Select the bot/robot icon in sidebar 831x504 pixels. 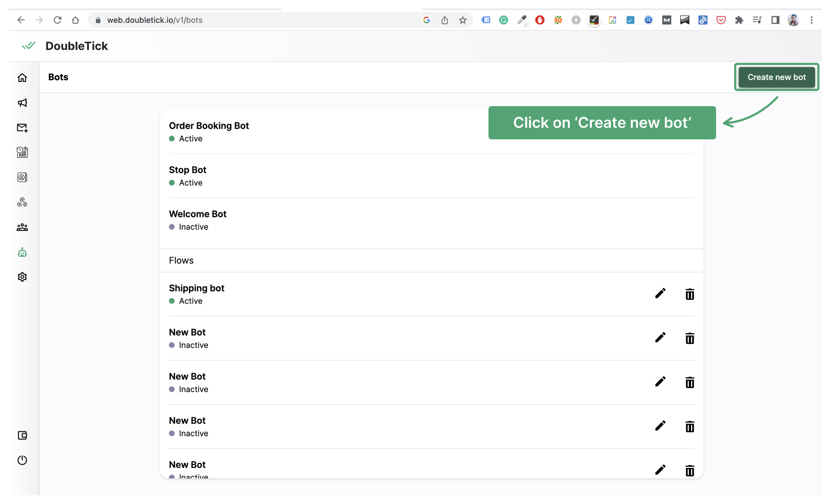click(22, 252)
